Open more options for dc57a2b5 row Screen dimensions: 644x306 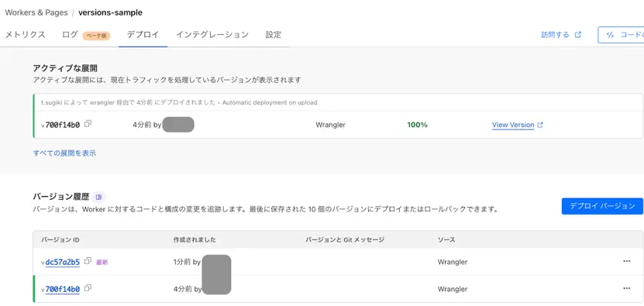pos(626,261)
